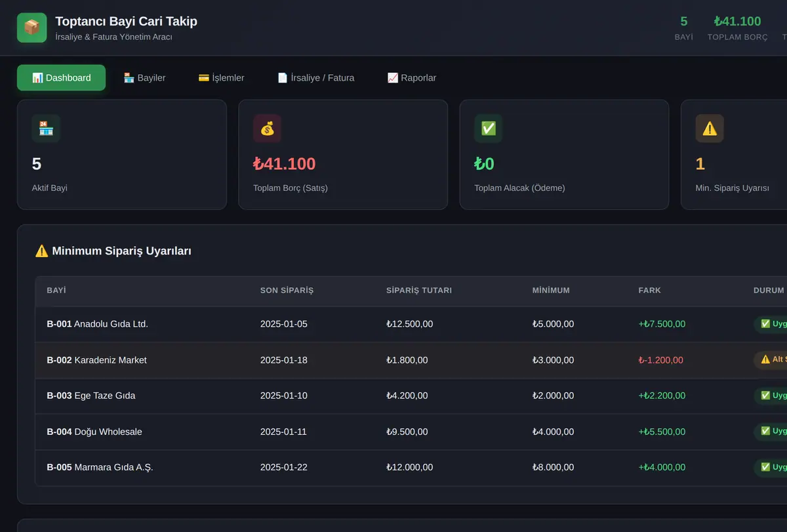Click the ₺41.100 total debt value in header

click(738, 21)
